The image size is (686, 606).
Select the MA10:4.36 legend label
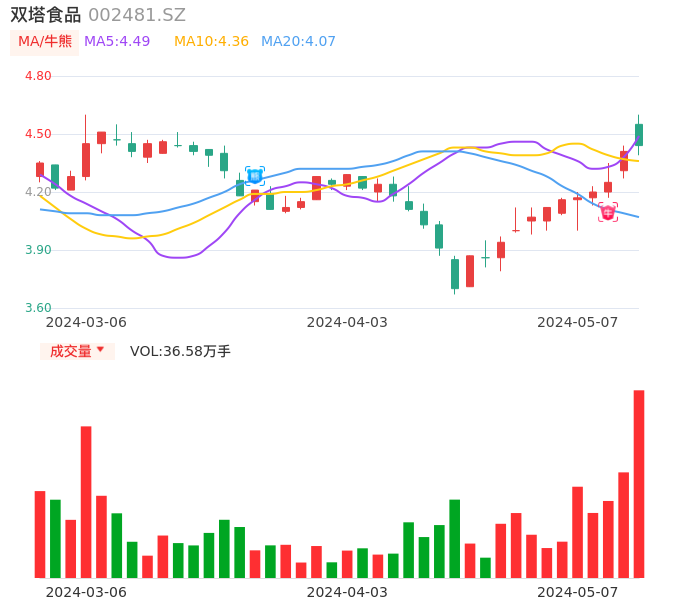tap(211, 42)
